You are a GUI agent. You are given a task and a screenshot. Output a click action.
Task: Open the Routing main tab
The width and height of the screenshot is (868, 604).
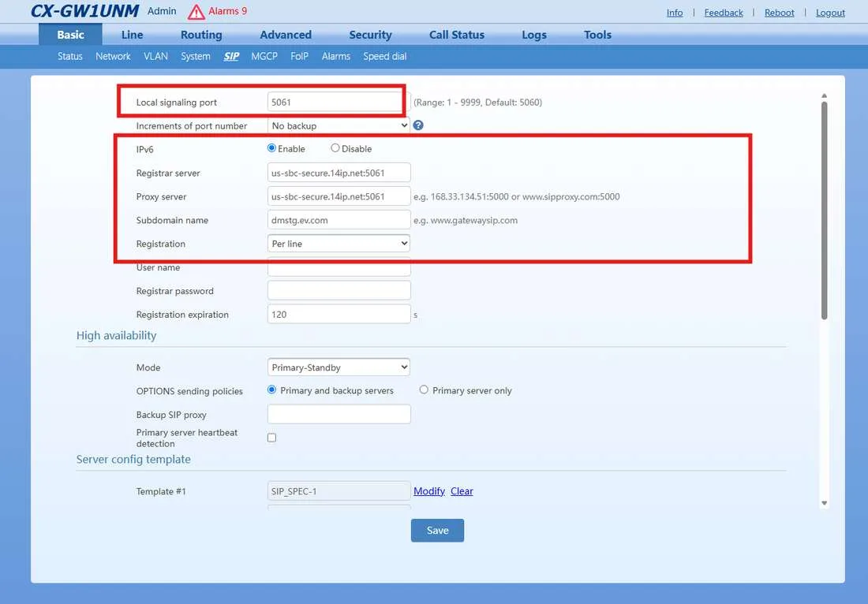pyautogui.click(x=201, y=35)
